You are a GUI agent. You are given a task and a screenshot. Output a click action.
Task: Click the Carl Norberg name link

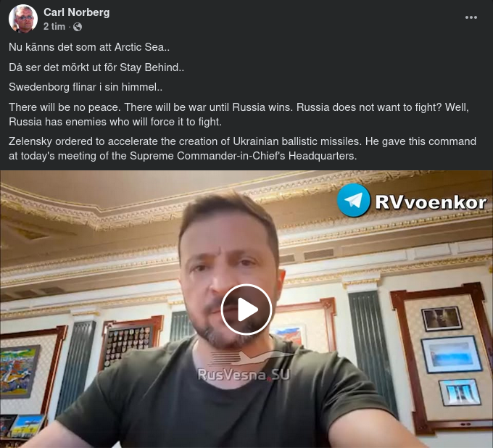click(x=76, y=12)
